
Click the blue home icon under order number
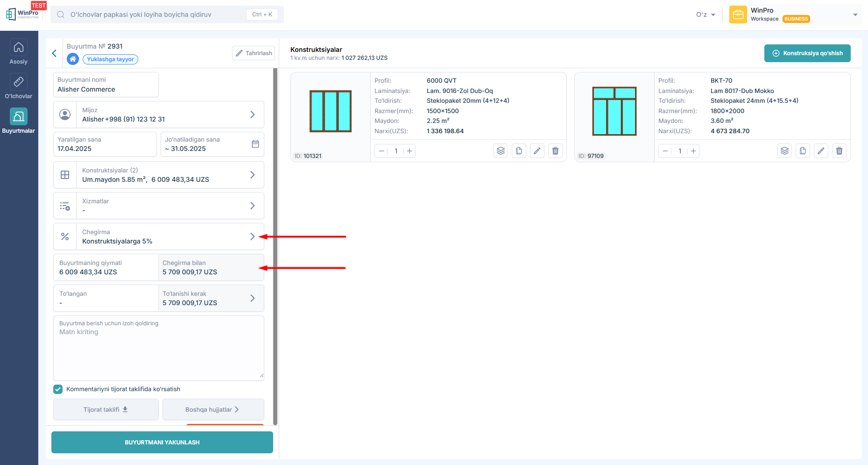pos(73,59)
